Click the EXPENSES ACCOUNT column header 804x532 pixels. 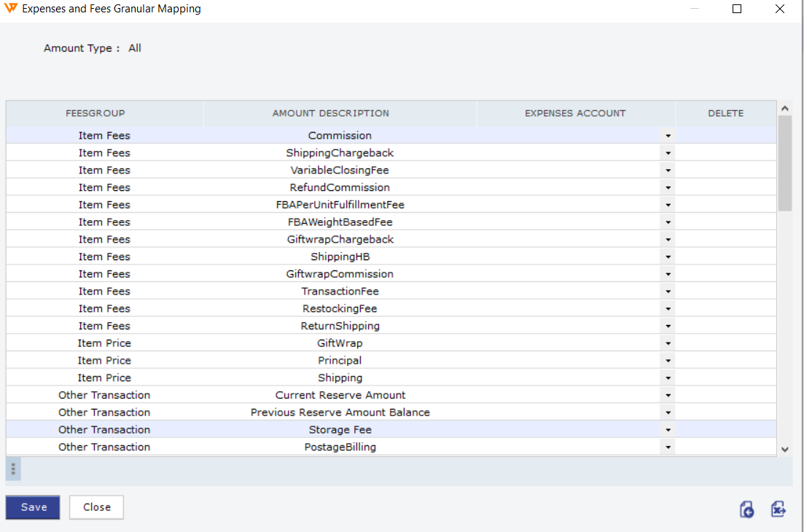tap(576, 113)
